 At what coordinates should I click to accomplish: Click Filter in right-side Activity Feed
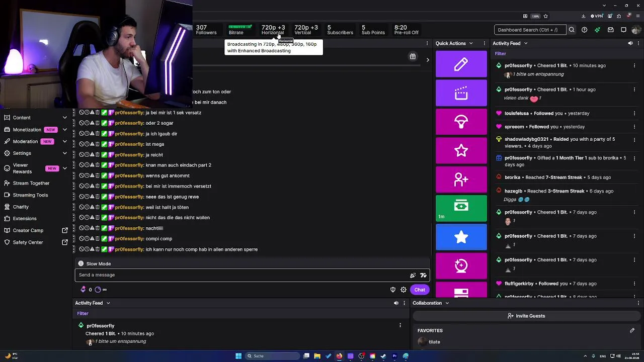[x=500, y=54]
